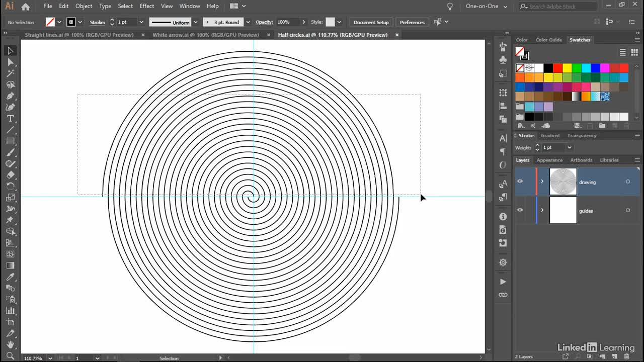
Task: Select the Rotate tool
Action: point(10,187)
